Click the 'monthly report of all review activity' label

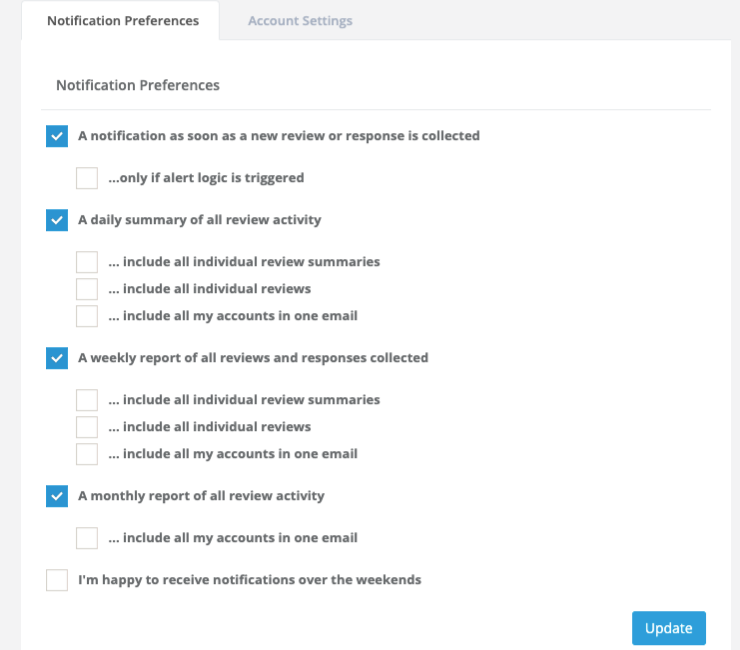tap(201, 496)
